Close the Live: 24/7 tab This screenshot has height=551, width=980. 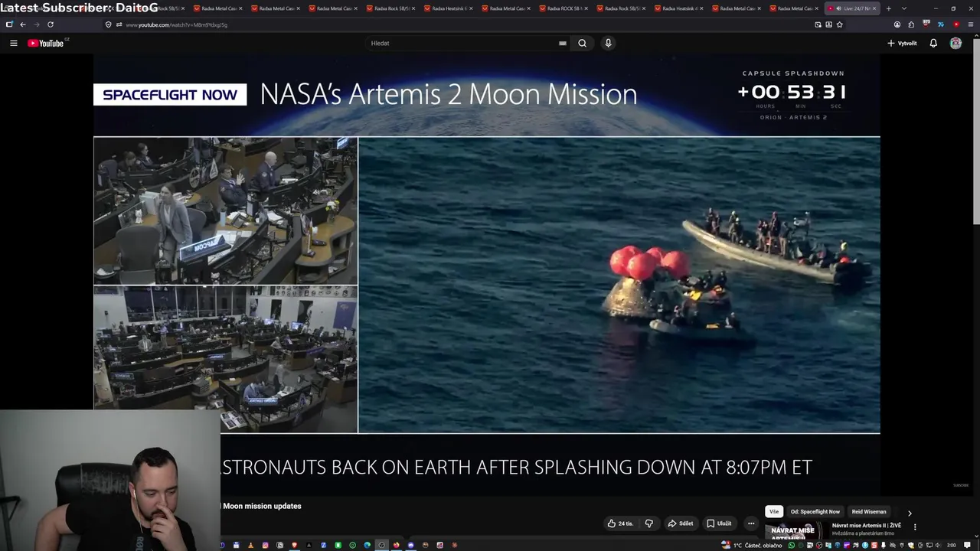coord(874,8)
